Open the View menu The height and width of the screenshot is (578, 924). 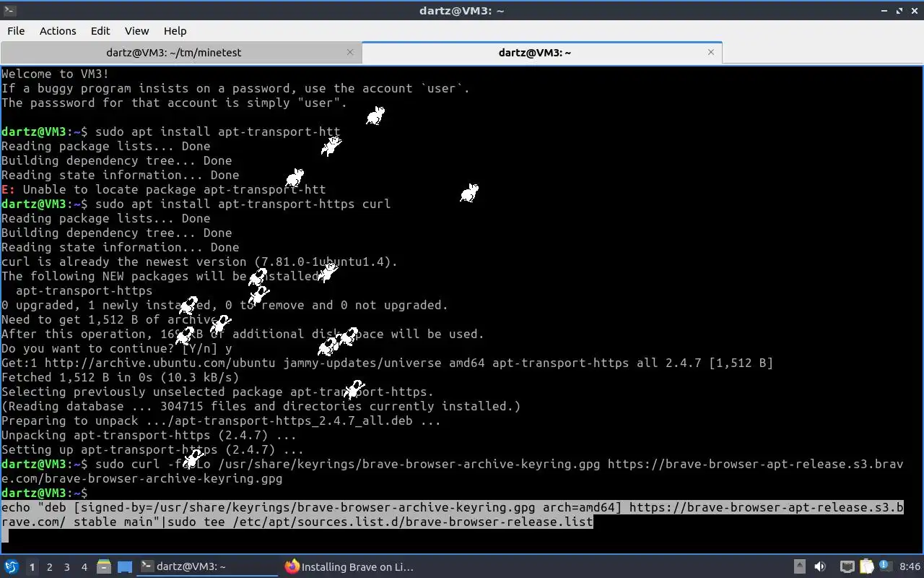[136, 30]
